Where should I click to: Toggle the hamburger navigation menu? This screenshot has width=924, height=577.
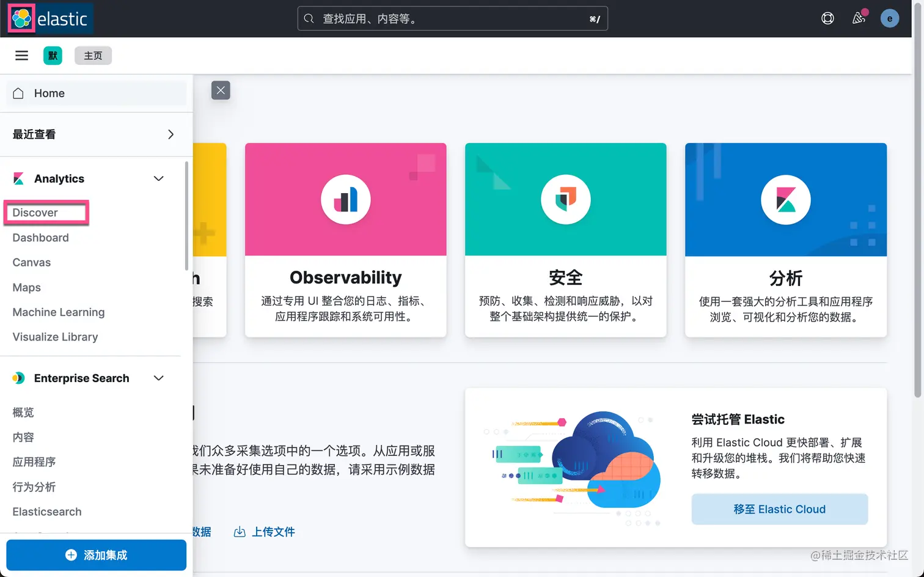pos(21,56)
